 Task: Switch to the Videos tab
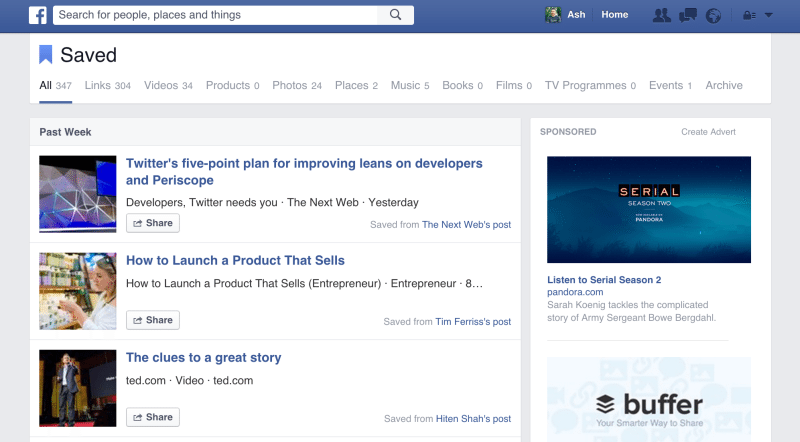click(x=168, y=86)
